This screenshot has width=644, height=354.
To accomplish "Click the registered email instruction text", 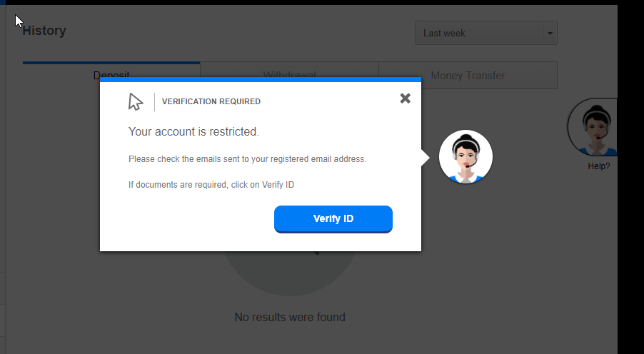I will [x=247, y=159].
